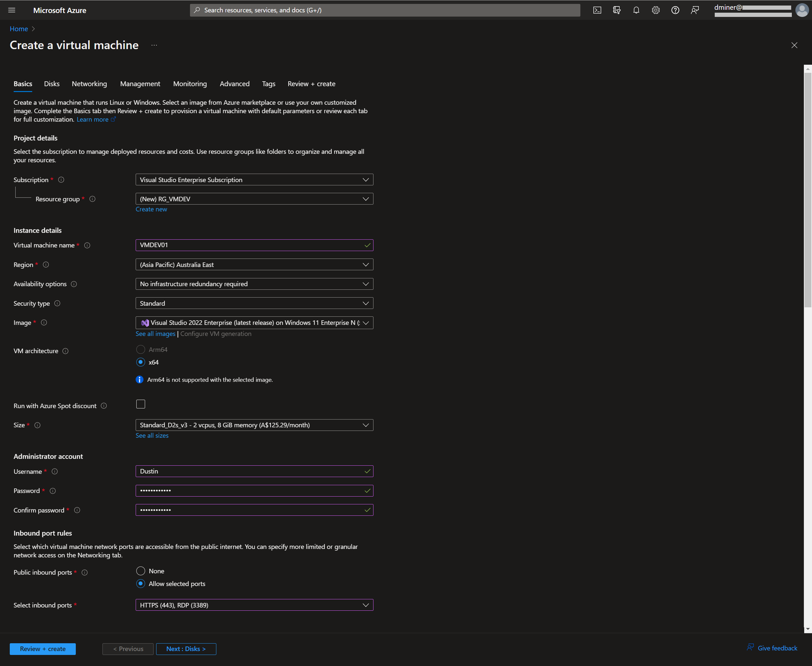Click the See all sizes link
The image size is (812, 666).
tap(152, 435)
